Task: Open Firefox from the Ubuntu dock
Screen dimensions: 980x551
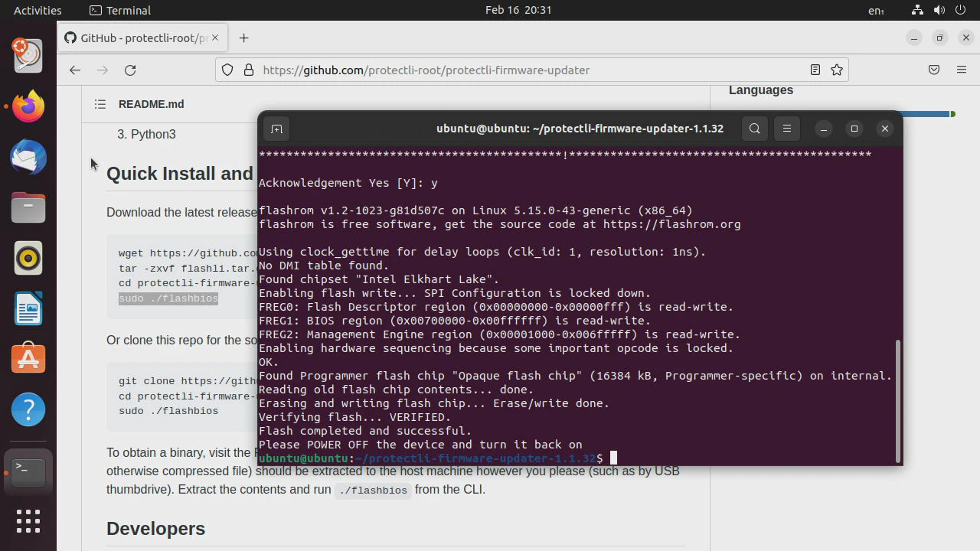Action: [x=28, y=106]
